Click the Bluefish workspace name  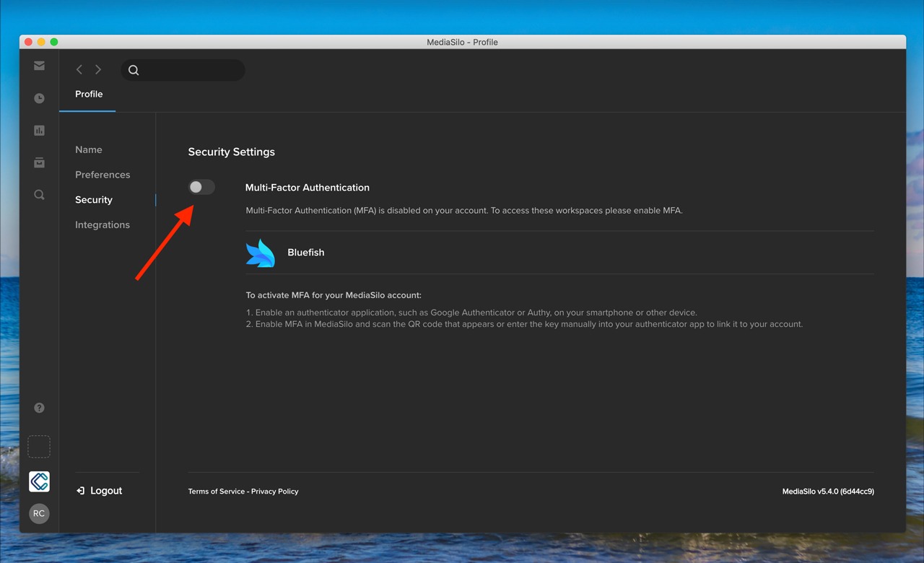(306, 253)
